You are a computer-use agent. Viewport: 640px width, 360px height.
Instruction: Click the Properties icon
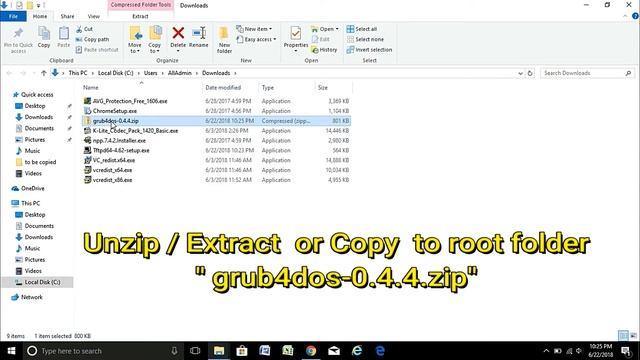point(296,33)
